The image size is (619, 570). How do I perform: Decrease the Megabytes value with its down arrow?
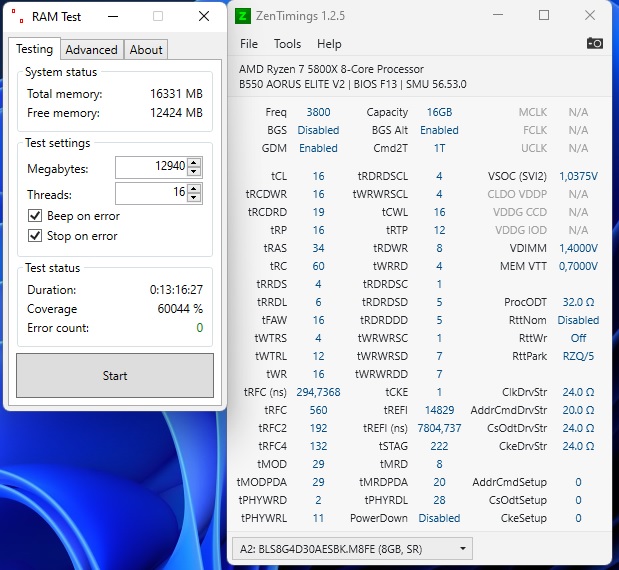coord(193,171)
